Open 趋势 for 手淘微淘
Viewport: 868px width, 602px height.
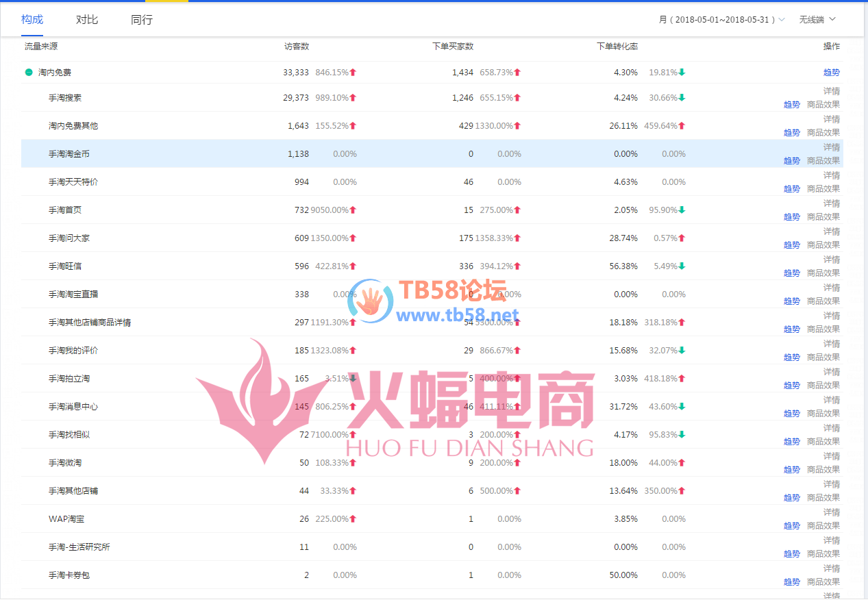(792, 470)
